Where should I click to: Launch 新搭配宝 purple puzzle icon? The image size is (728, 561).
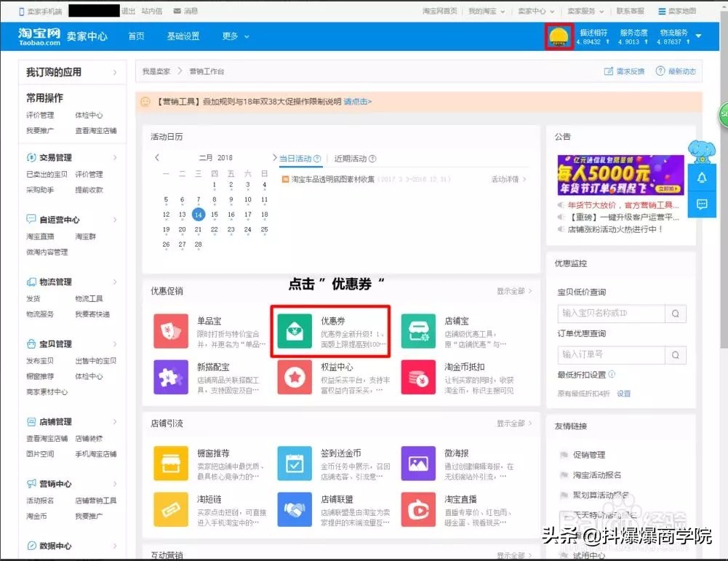click(x=171, y=378)
